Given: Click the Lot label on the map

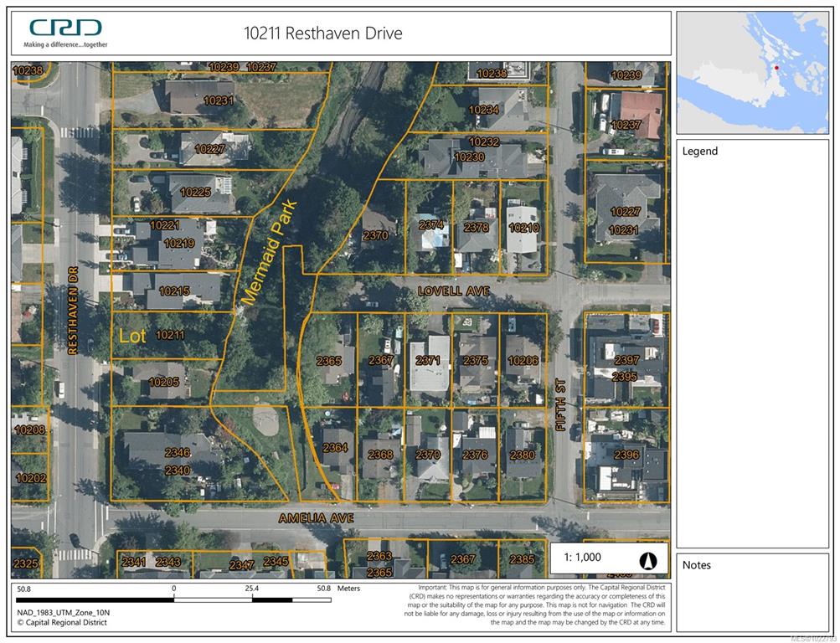Looking at the screenshot, I should click(131, 336).
